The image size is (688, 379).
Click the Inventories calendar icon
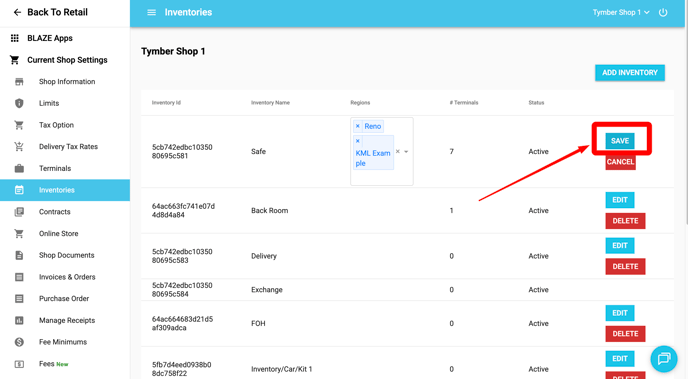point(19,190)
